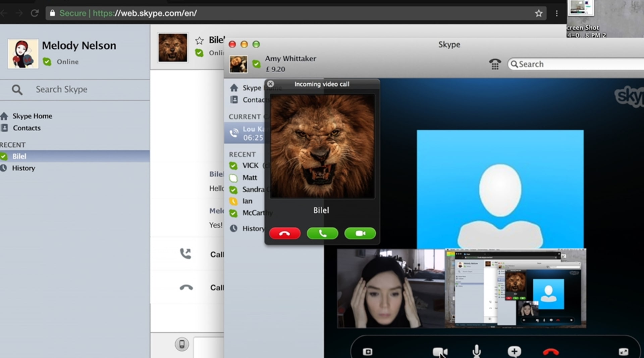Select Ian in the Skype recent list
644x358 pixels.
pos(247,201)
